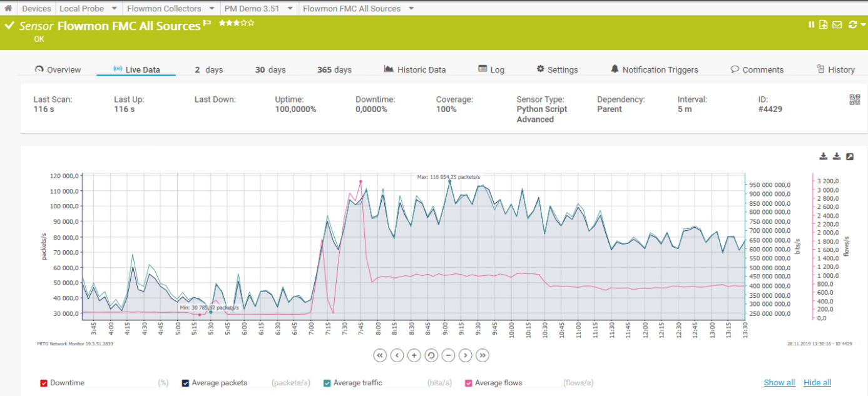Expand the Local Probe breadcrumb dropdown
Image resolution: width=868 pixels, height=396 pixels.
pyautogui.click(x=114, y=9)
